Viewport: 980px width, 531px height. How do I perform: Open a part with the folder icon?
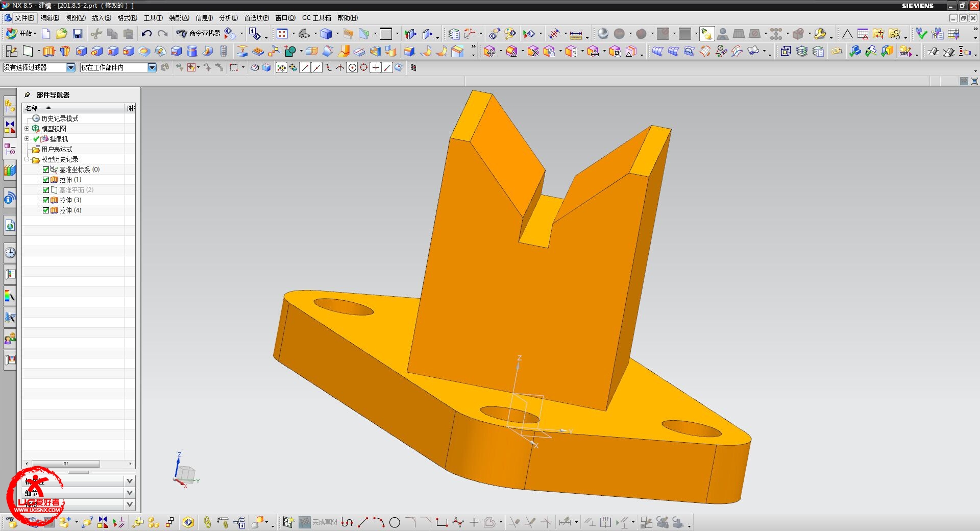(62, 34)
